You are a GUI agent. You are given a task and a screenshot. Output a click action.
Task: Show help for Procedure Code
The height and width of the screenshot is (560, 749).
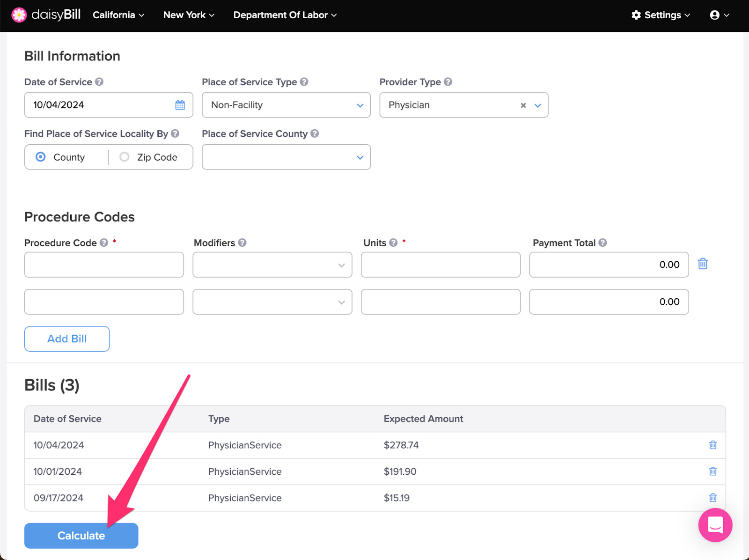pos(104,243)
